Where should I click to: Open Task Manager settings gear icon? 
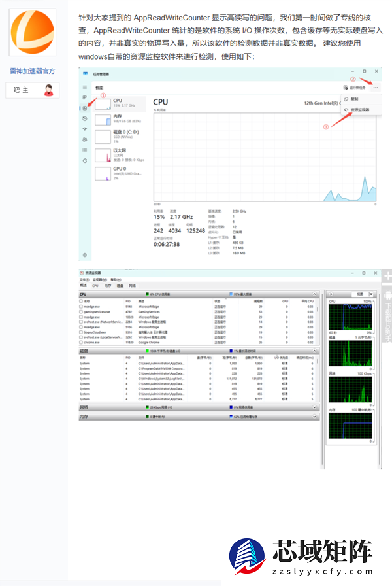coord(84,254)
